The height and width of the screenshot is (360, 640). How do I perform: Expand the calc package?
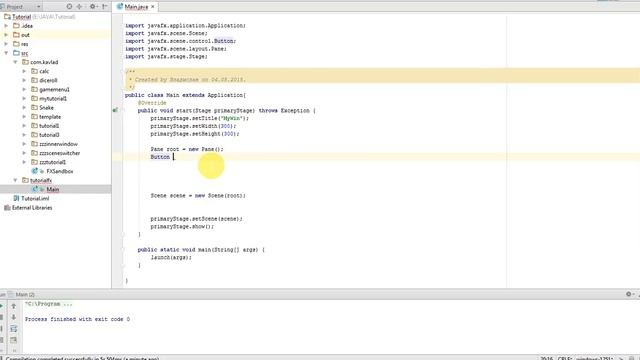(24, 71)
